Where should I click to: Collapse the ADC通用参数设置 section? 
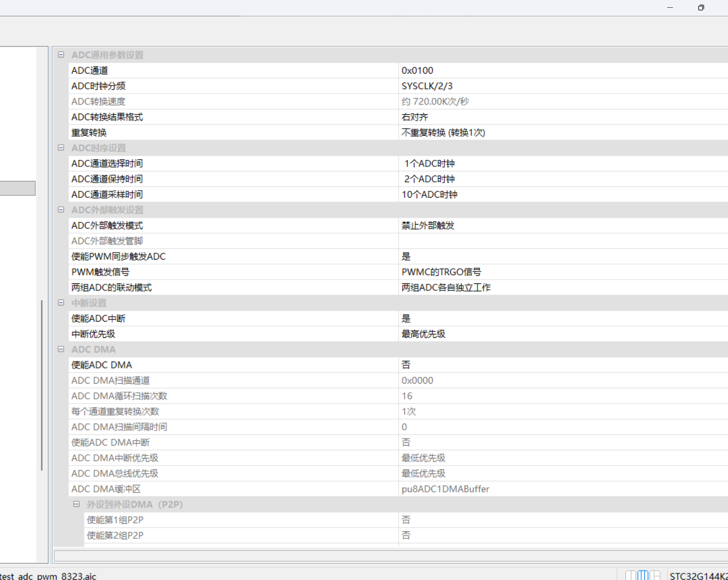pyautogui.click(x=61, y=55)
